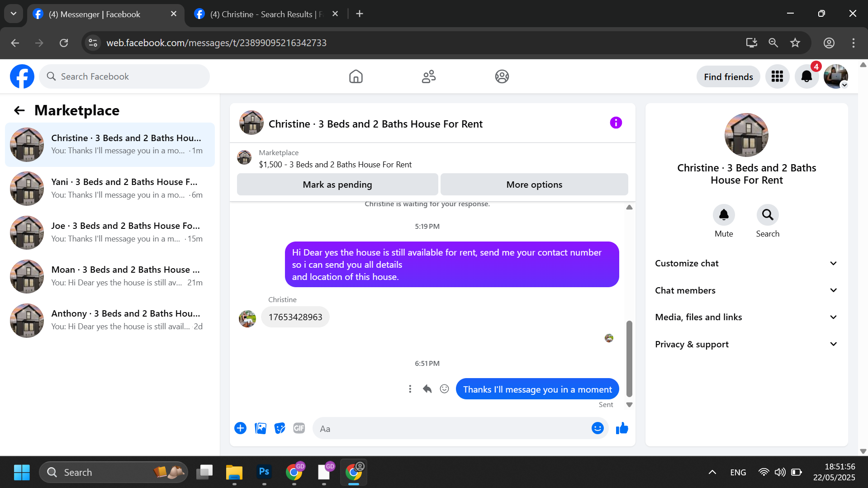Open the $1,500 Marketplace listing link

335,165
